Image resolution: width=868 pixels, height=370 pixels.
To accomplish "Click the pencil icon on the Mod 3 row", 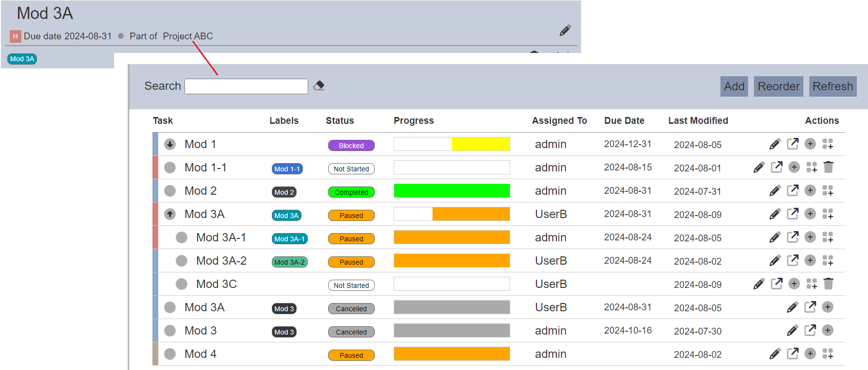I will (792, 331).
